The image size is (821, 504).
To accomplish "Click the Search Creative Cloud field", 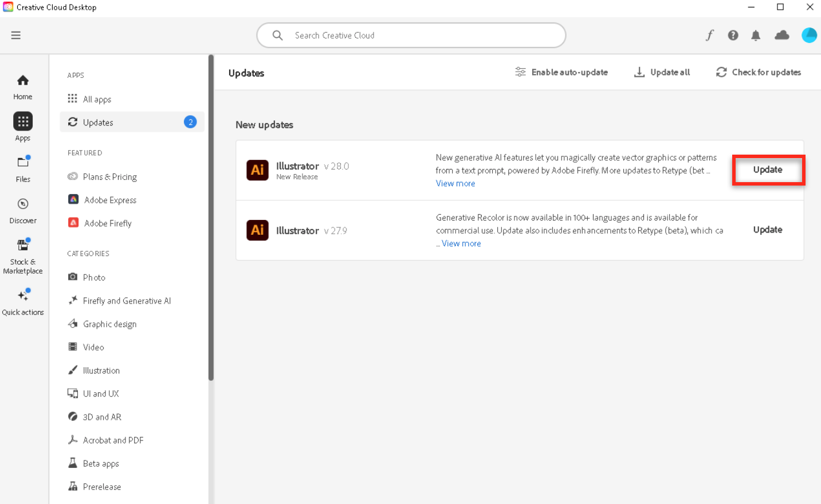I will coord(411,35).
